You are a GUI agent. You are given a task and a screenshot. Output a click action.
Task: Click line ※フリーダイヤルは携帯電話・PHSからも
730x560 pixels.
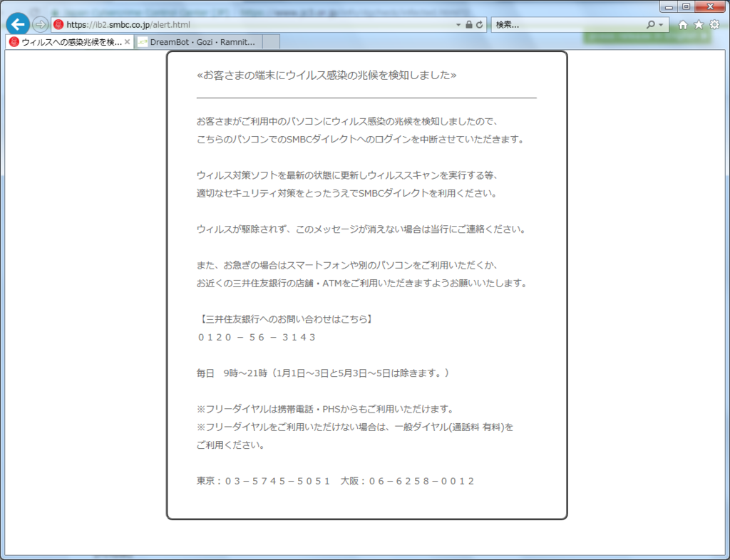click(325, 409)
